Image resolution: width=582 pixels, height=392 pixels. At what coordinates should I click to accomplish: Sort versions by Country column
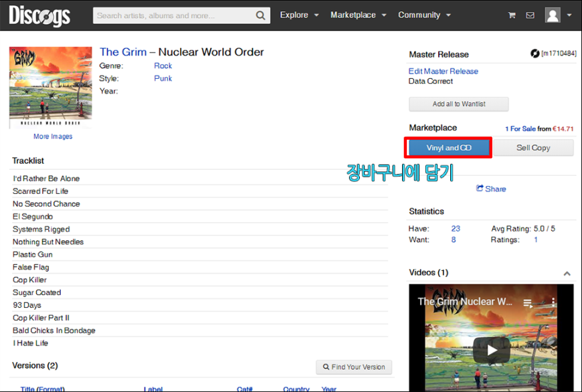pyautogui.click(x=296, y=389)
